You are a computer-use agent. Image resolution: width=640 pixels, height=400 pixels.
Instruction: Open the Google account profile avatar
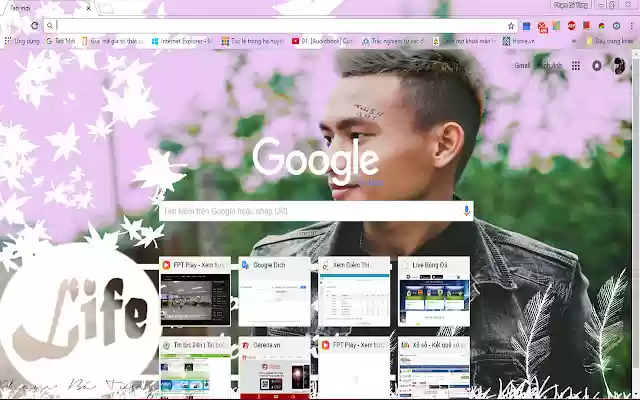click(x=618, y=66)
